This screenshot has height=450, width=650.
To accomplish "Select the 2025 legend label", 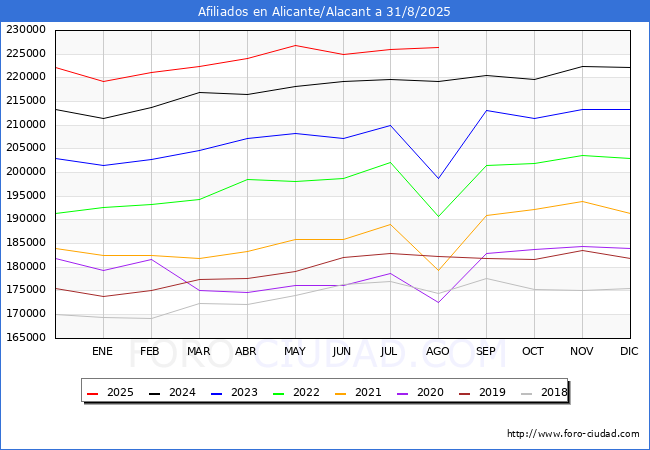I will click(120, 392).
